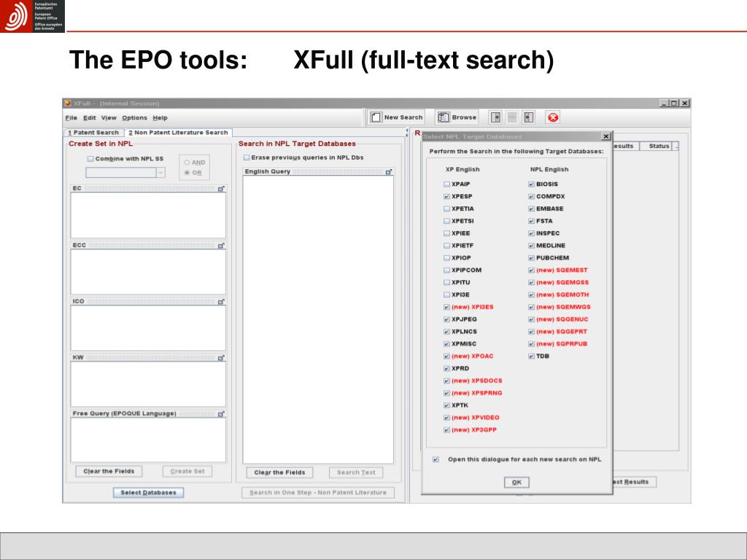Screen dimensions: 747x560
Task: Toggle the (new) SQPRPUB checkbox
Action: [x=531, y=344]
